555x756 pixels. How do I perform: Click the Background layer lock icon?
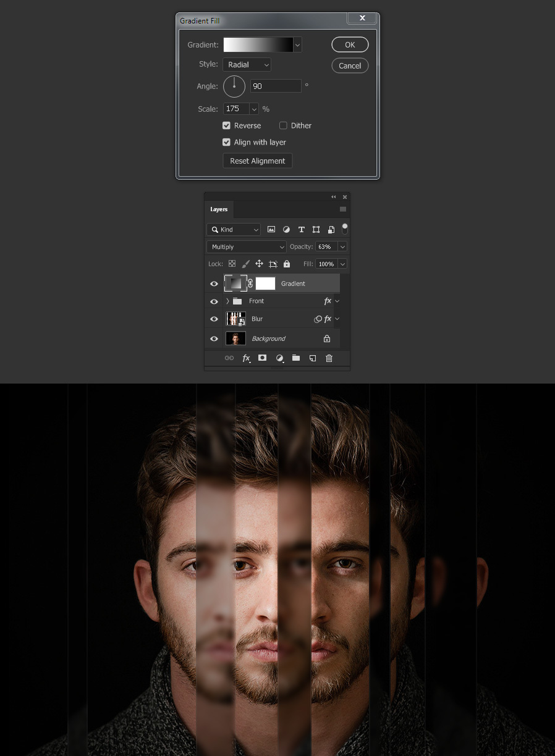click(327, 338)
